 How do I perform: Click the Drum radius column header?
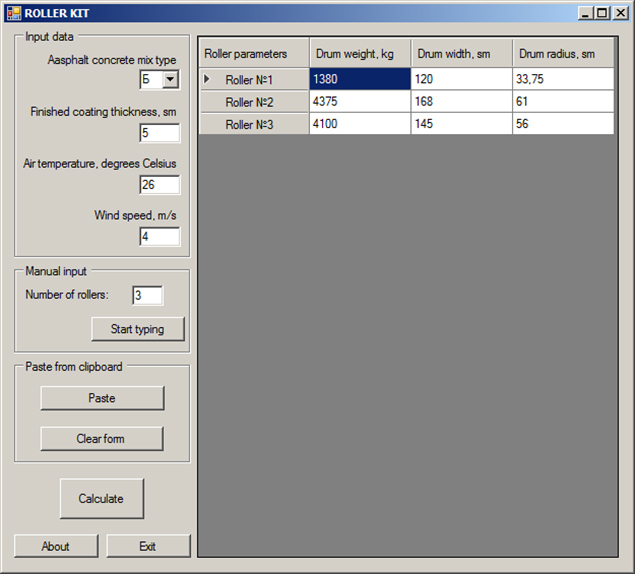point(563,54)
